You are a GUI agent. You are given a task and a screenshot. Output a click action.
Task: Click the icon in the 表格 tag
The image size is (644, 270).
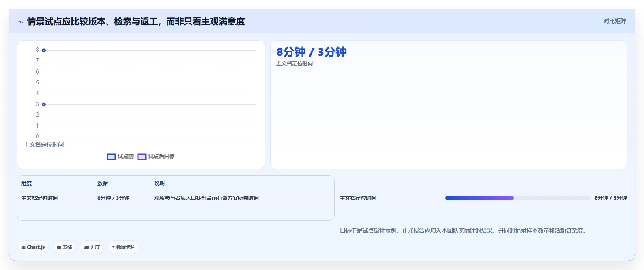[x=59, y=247]
